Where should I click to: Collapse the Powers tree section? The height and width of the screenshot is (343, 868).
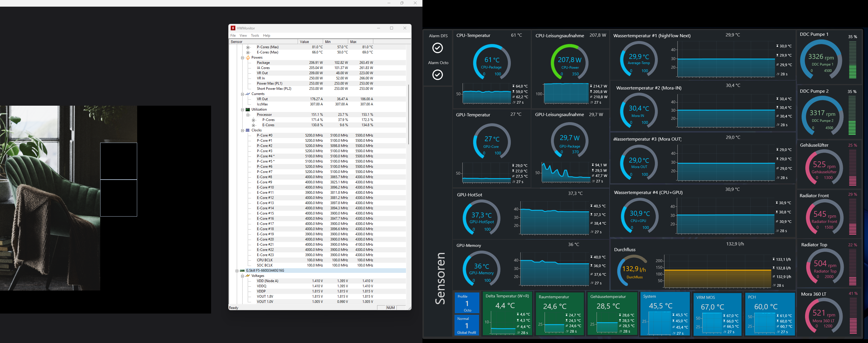[x=242, y=58]
